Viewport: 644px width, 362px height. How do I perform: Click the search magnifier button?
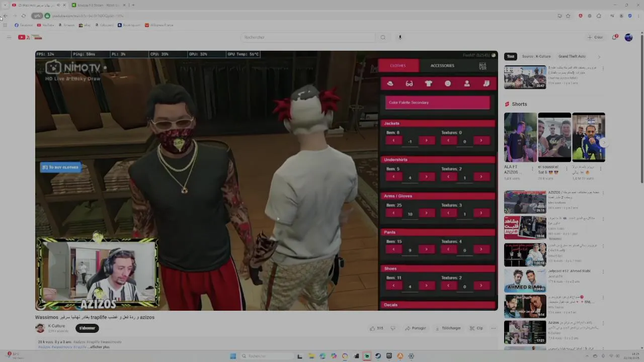pyautogui.click(x=383, y=37)
